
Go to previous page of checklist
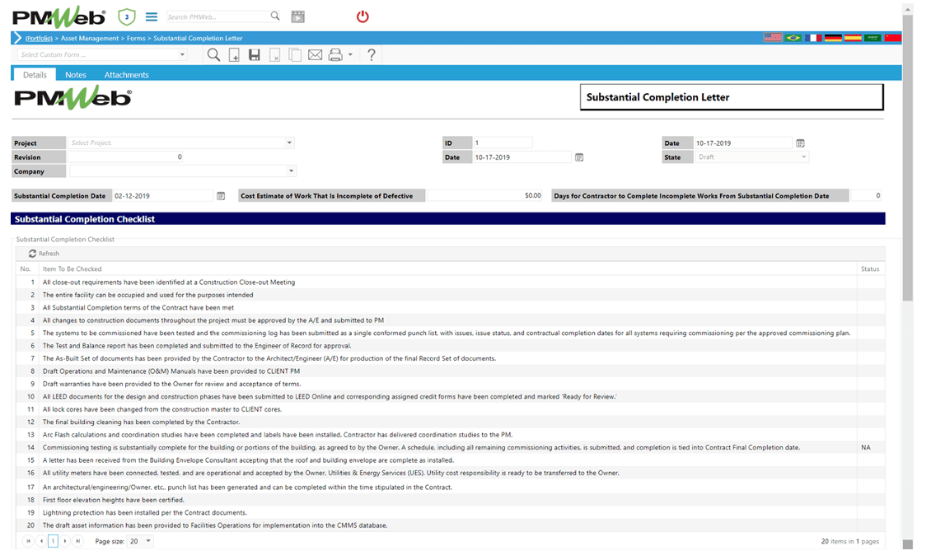pos(41,541)
